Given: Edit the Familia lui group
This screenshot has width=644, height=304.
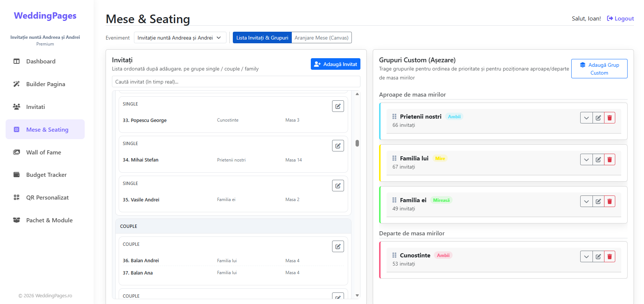Looking at the screenshot, I should [x=598, y=160].
